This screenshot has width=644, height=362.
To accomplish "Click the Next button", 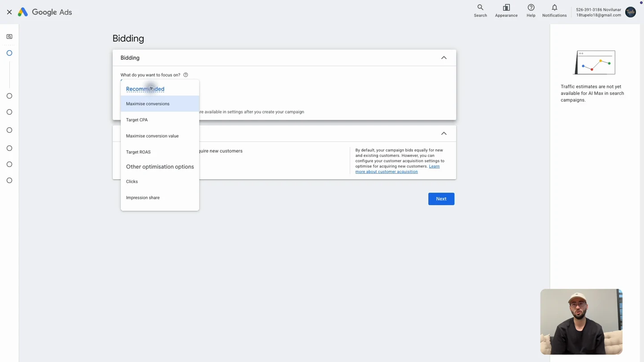I will tap(441, 199).
